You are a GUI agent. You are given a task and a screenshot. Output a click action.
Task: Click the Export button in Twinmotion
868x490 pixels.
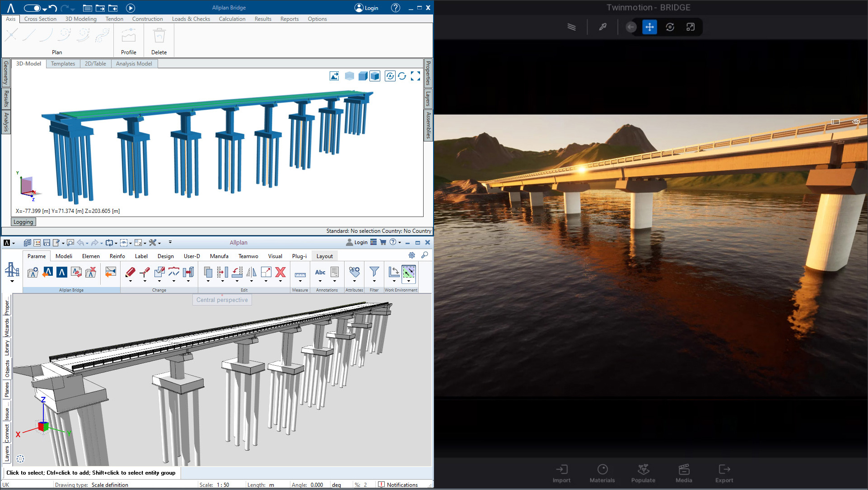(x=724, y=473)
